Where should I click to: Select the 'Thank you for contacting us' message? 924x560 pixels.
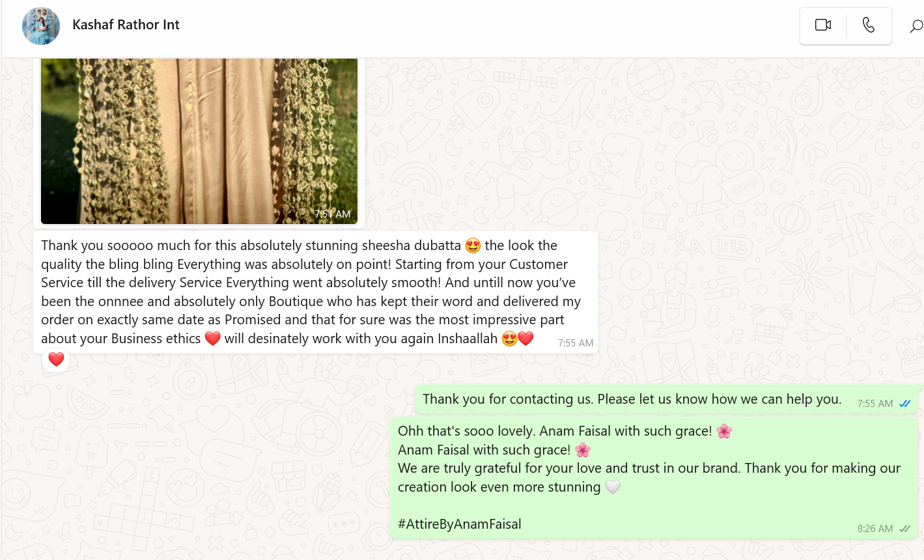pyautogui.click(x=667, y=400)
